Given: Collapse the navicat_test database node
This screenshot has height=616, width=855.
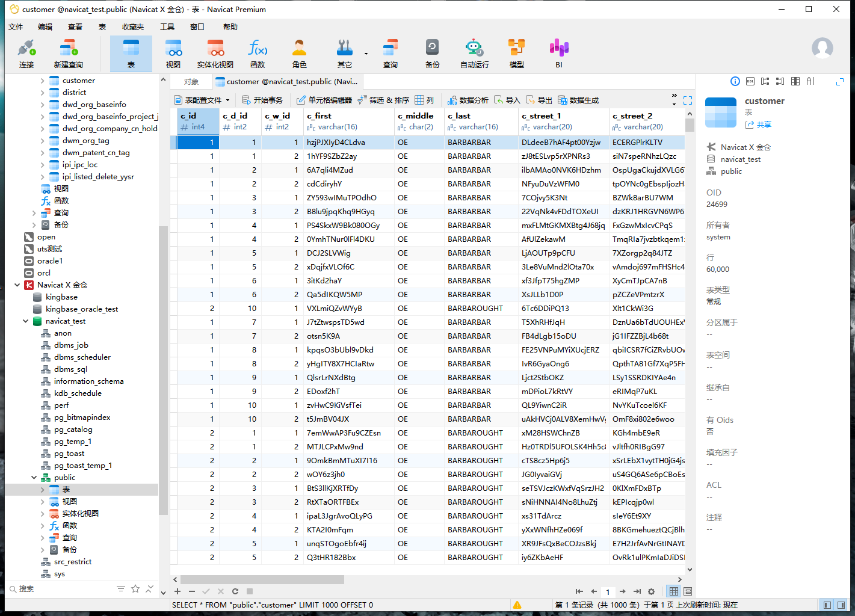Looking at the screenshot, I should (25, 321).
